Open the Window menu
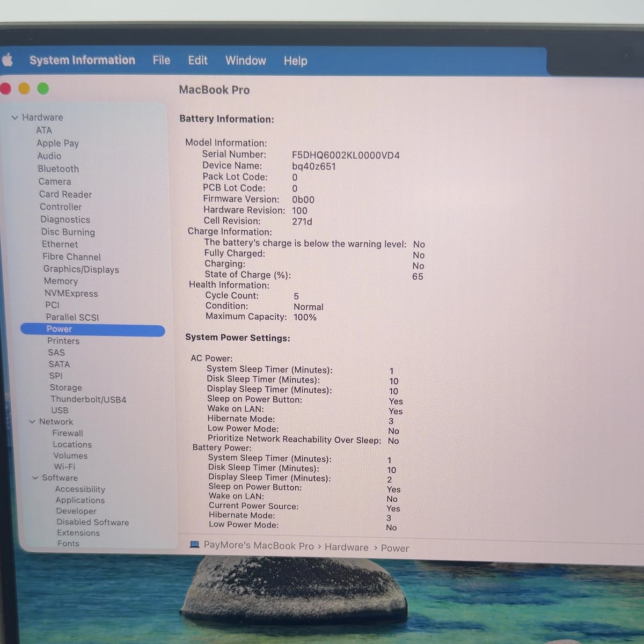 [246, 61]
